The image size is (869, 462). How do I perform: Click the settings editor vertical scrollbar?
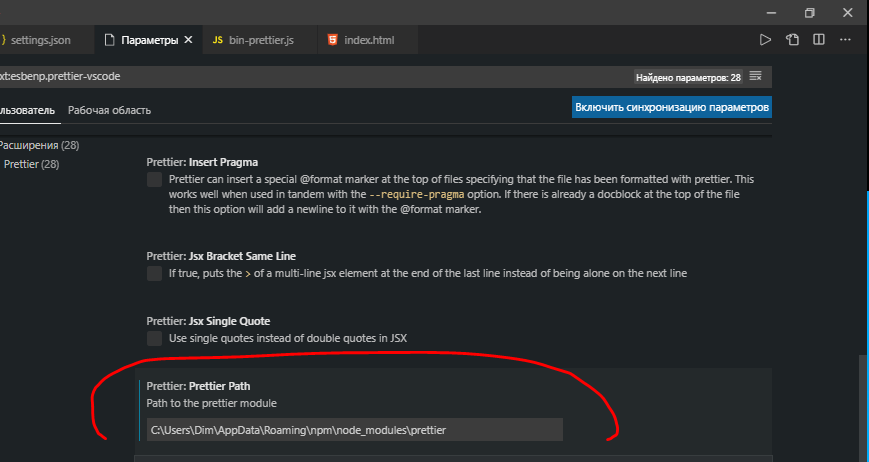[863, 410]
